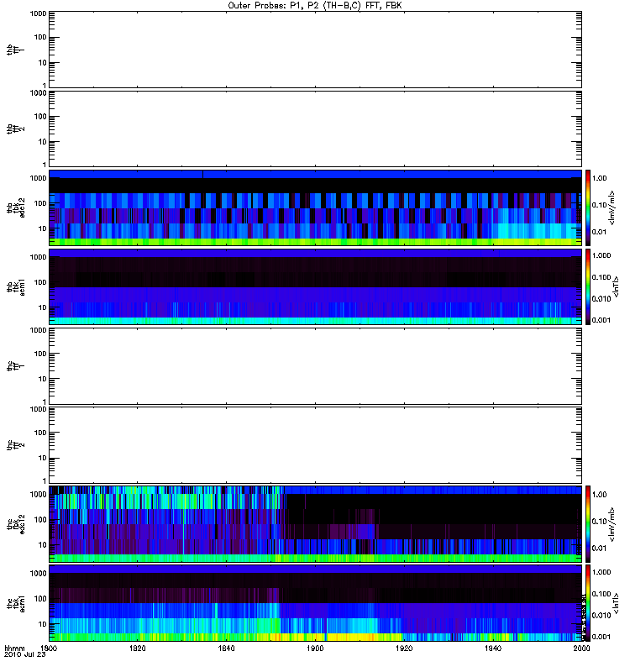Click the "thb fbk scm1" y-axis title
The height and width of the screenshot is (672, 630).
pyautogui.click(x=15, y=286)
